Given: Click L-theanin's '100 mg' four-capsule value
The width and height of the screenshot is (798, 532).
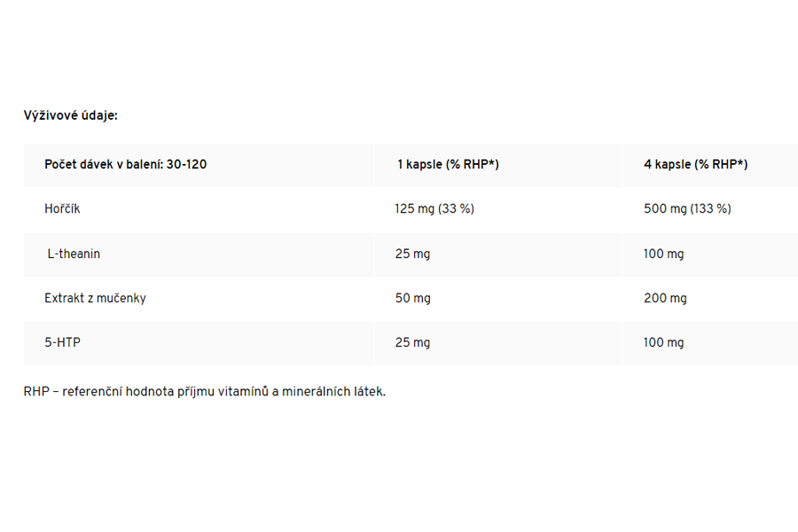Looking at the screenshot, I should point(664,254).
